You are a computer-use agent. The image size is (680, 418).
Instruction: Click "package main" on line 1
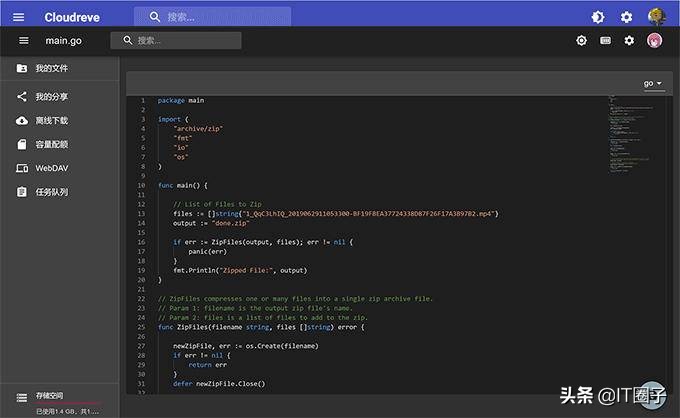(x=181, y=100)
